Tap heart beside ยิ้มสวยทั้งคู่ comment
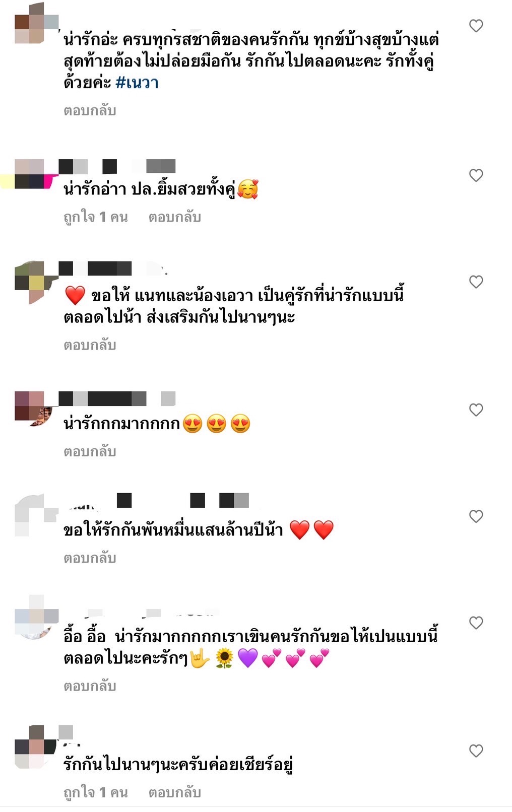 pos(476,175)
